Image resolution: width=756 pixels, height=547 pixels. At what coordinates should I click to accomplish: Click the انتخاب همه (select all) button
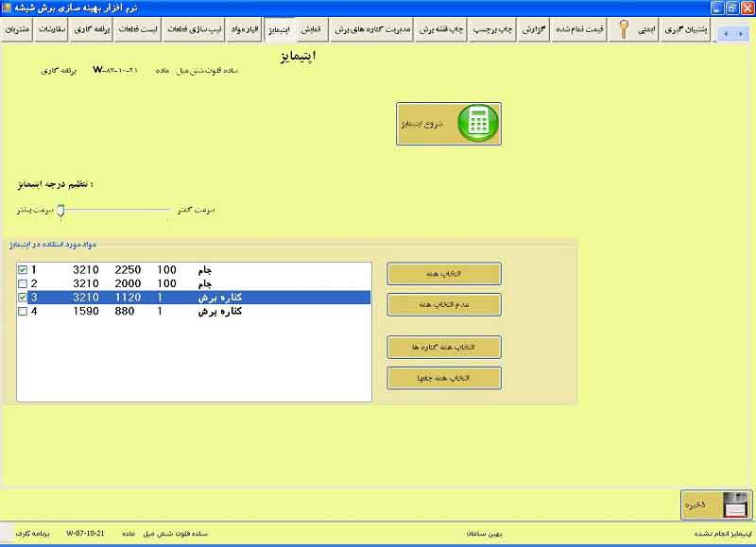(444, 274)
